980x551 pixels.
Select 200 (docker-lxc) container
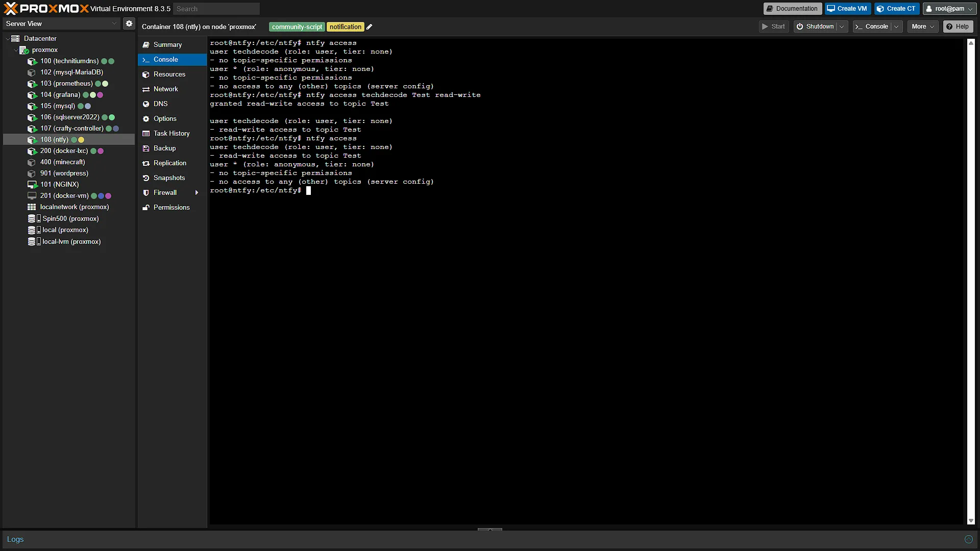point(69,151)
